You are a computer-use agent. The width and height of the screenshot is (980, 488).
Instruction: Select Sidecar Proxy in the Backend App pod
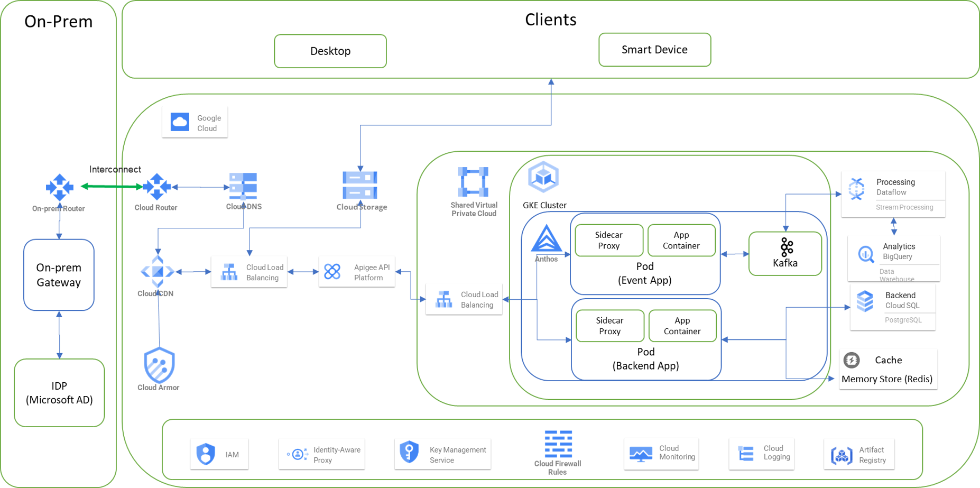(610, 326)
